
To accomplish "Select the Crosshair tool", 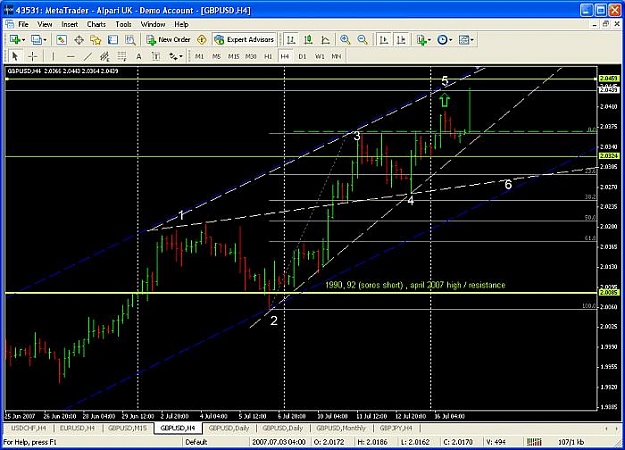I will (32, 56).
